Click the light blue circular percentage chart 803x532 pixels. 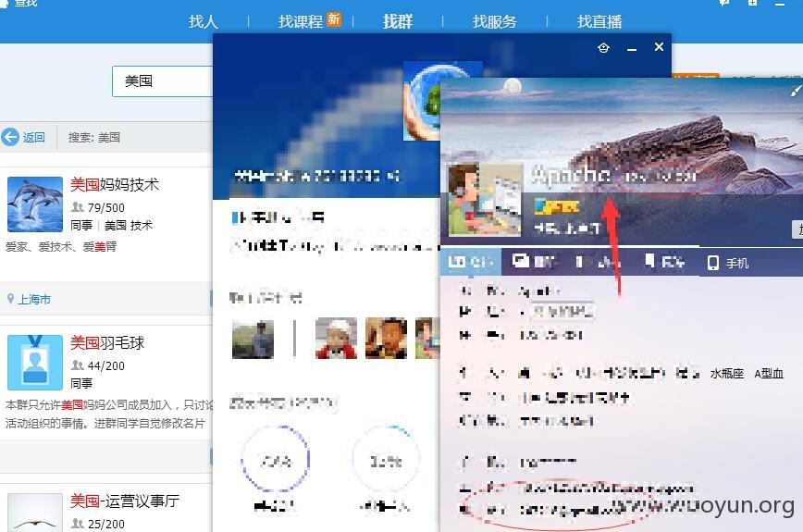[386, 459]
